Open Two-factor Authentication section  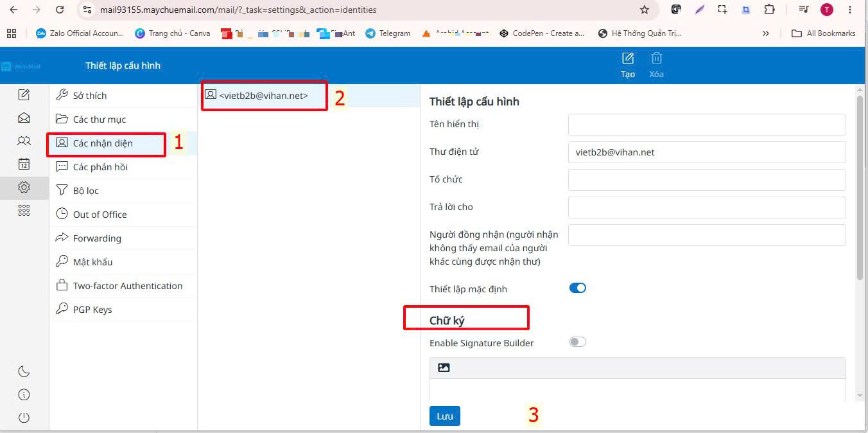click(123, 286)
